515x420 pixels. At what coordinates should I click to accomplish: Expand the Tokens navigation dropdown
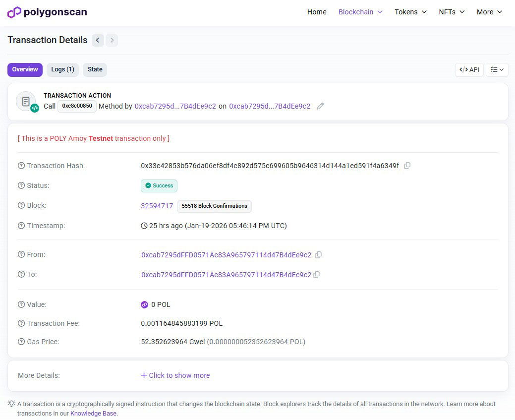(x=410, y=12)
